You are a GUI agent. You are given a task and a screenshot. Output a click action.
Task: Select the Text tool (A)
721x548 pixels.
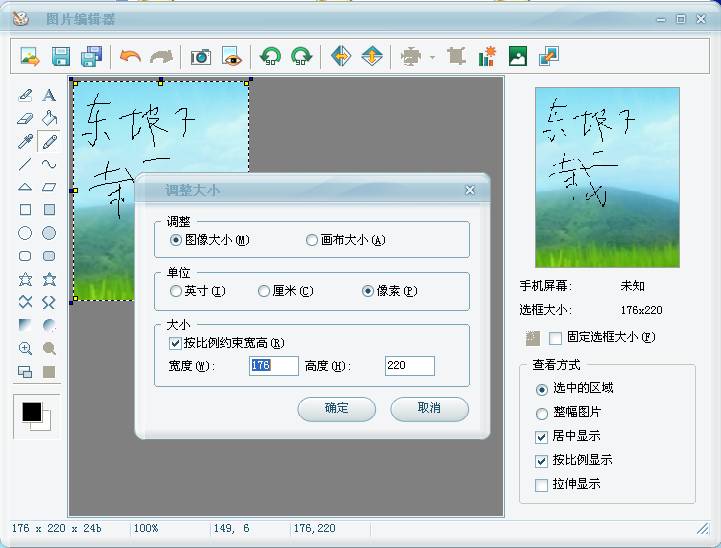(49, 95)
